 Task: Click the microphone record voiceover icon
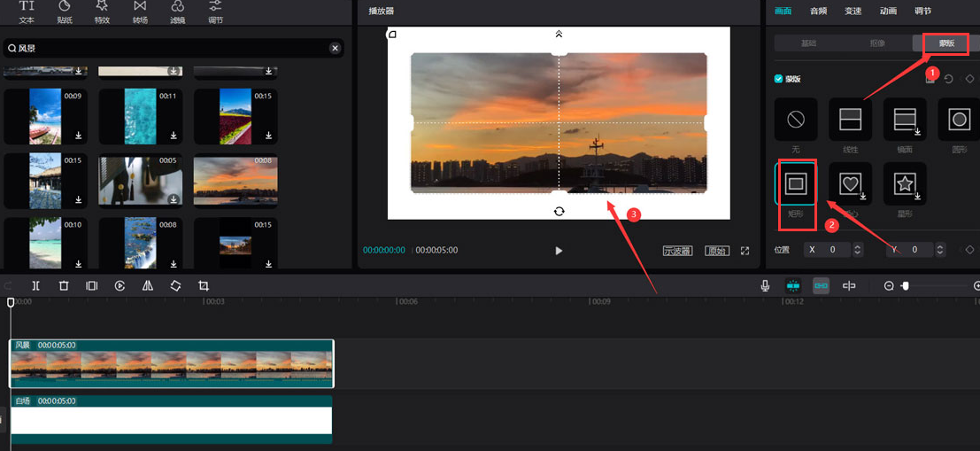(765, 286)
